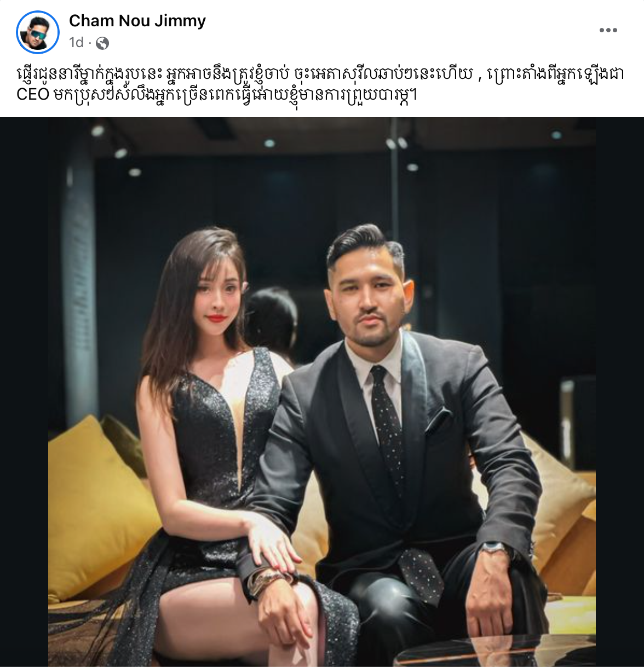The width and height of the screenshot is (644, 667).
Task: Open Cham Nou Jimmy's profile picture
Action: 38,32
